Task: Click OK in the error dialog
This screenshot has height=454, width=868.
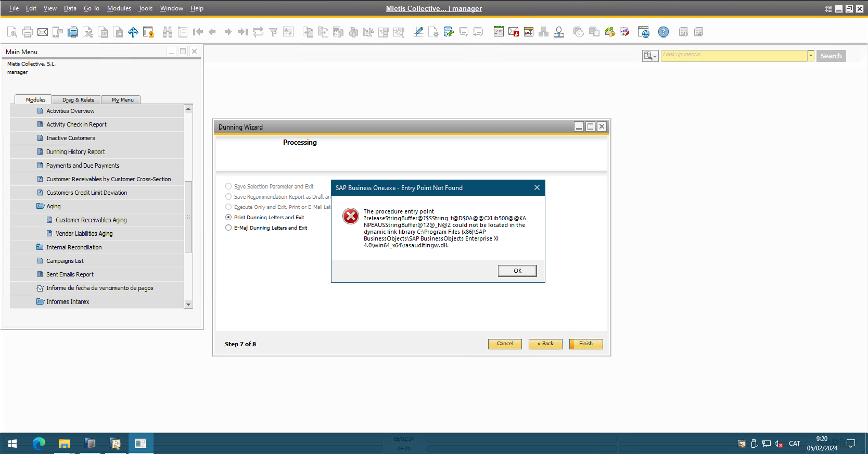Action: click(x=517, y=271)
